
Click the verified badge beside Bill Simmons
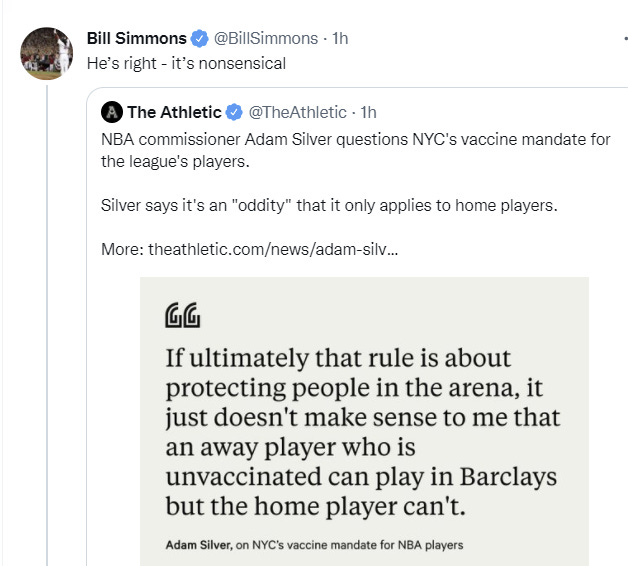point(199,39)
